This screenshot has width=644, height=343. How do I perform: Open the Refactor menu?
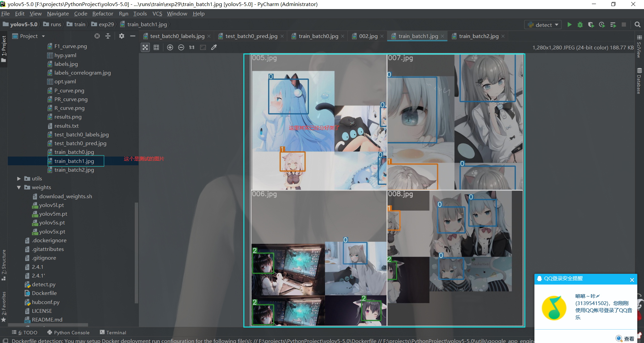pyautogui.click(x=103, y=14)
